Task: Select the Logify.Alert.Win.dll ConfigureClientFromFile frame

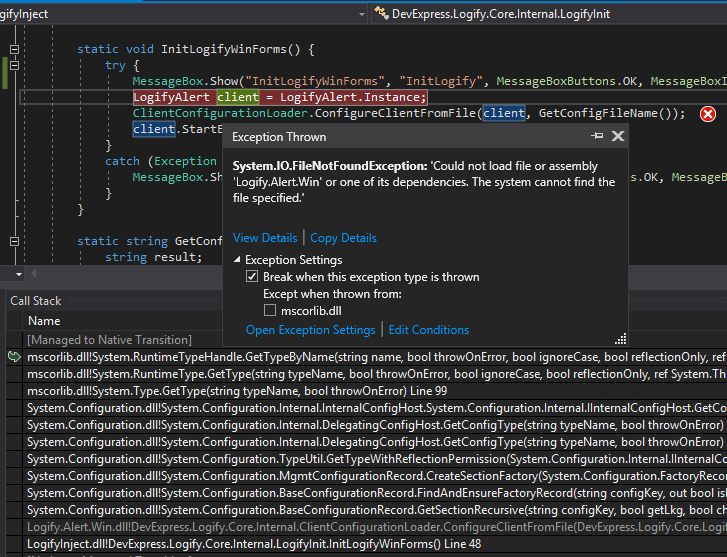Action: click(375, 527)
